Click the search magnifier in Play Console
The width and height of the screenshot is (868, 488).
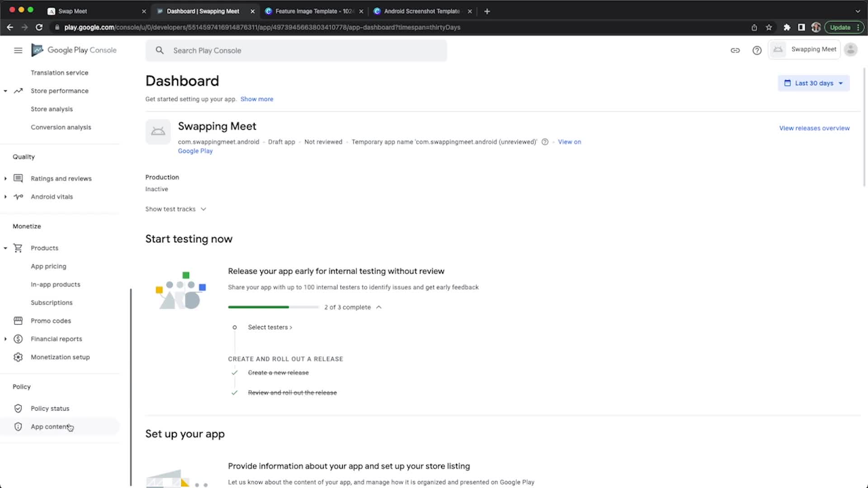(x=160, y=50)
